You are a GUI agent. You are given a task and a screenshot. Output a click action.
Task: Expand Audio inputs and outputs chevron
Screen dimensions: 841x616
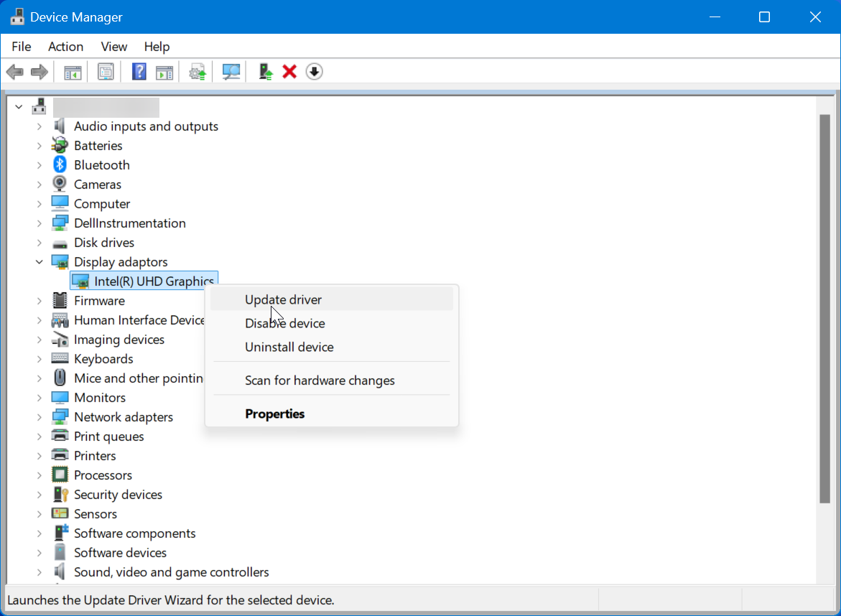[x=40, y=126]
